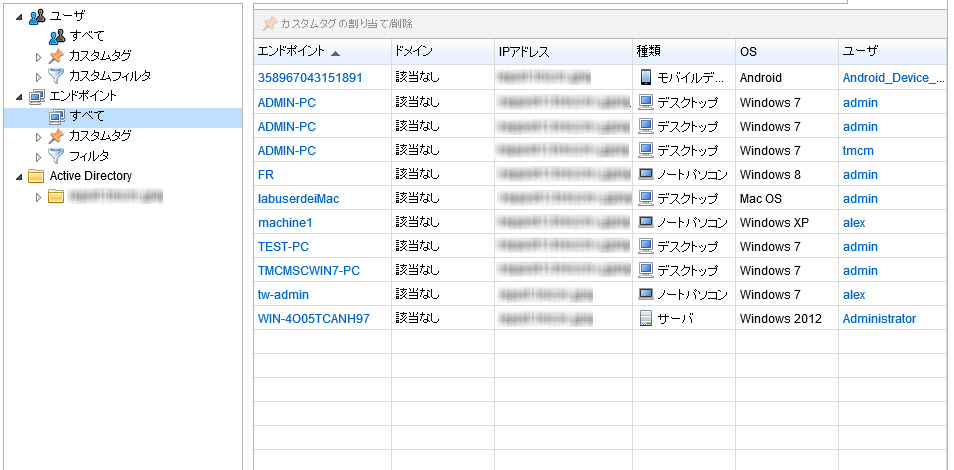
Task: Expand the blurred domain under Active Directory
Action: pos(39,197)
